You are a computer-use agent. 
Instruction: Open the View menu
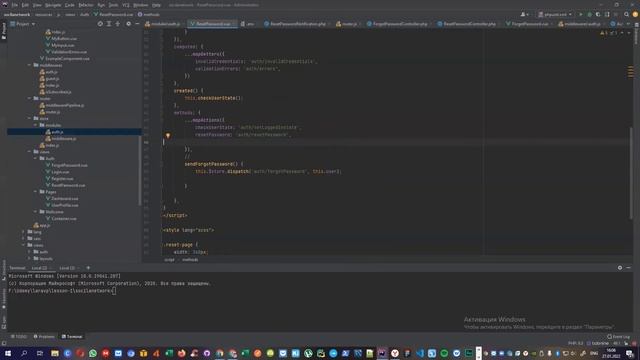[37, 5]
